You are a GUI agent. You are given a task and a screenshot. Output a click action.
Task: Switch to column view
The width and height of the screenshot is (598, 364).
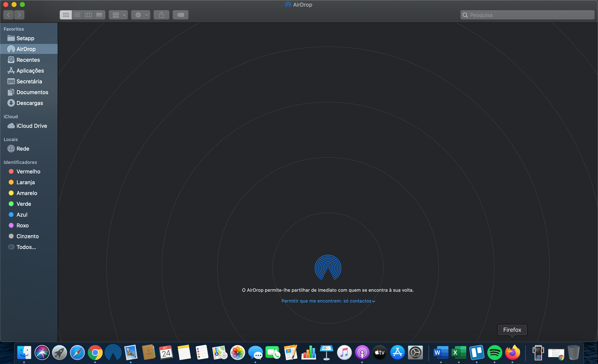tap(88, 15)
